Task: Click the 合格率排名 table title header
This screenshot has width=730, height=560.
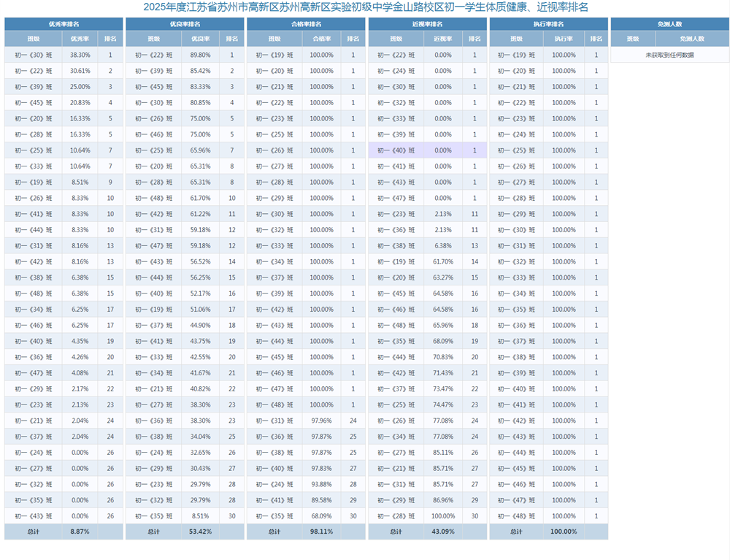Action: 306,24
